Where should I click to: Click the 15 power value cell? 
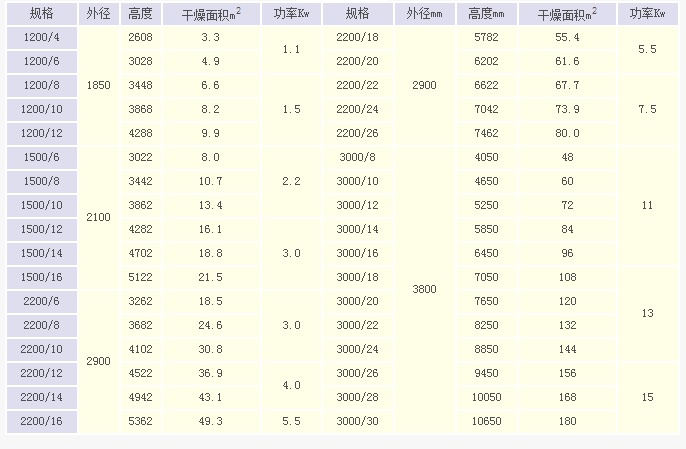647,397
